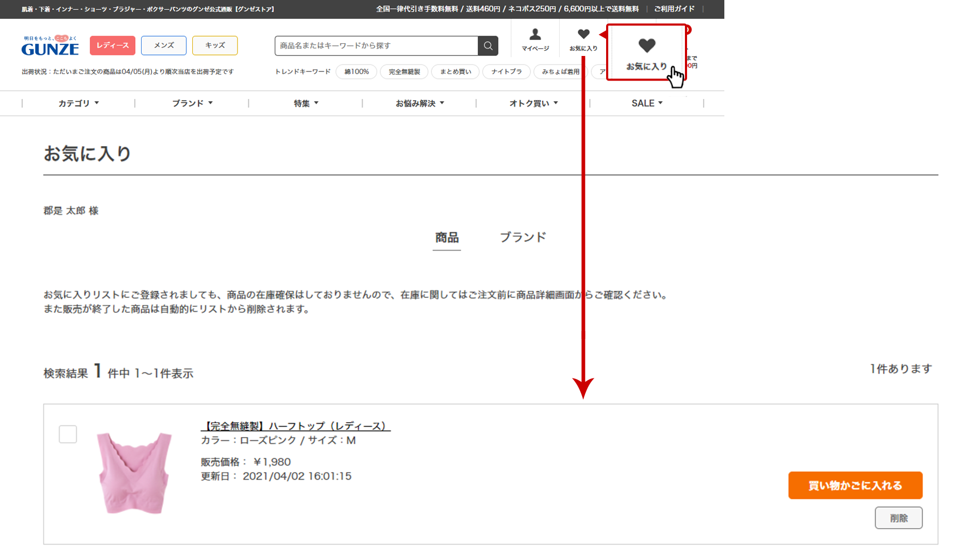The image size is (980, 550).
Task: Click the enlarged お気に入り heart panel
Action: 646,52
